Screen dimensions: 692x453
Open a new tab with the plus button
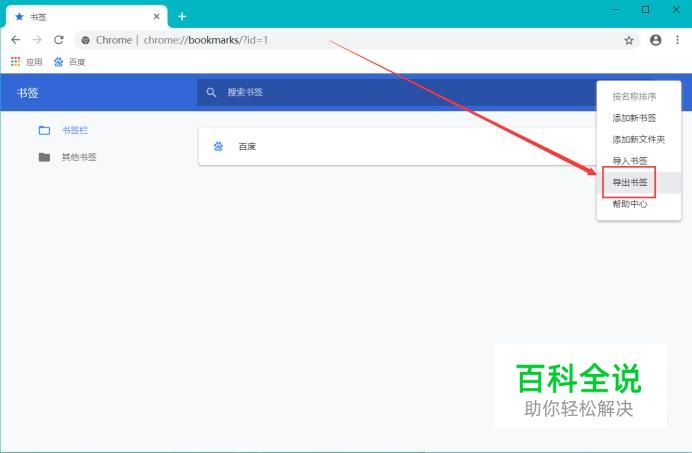(x=182, y=17)
